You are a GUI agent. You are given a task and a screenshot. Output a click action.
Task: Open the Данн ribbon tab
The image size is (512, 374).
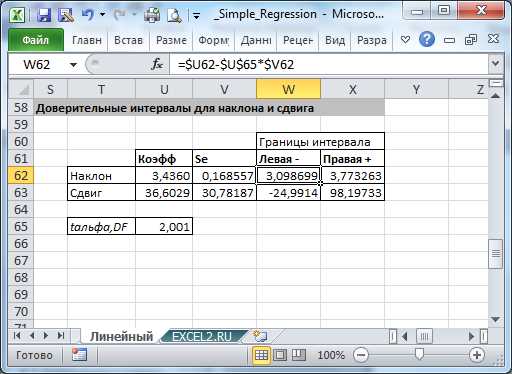[256, 40]
